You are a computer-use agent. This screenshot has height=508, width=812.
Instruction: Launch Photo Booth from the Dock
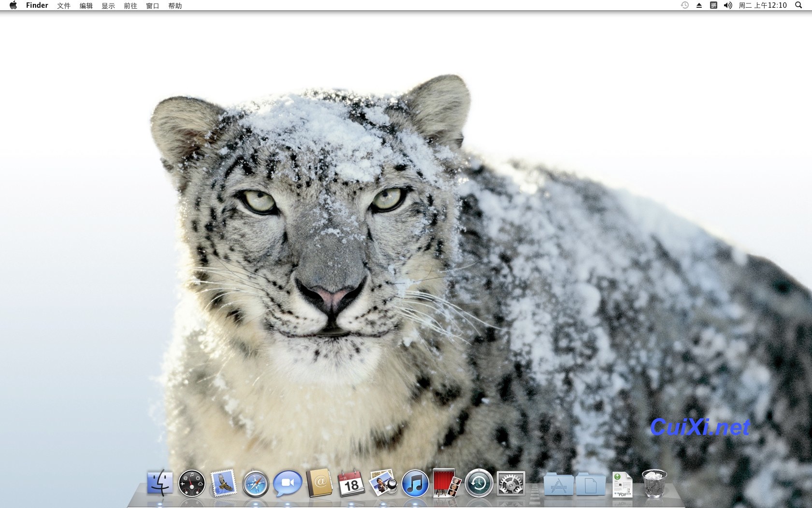coord(447,483)
